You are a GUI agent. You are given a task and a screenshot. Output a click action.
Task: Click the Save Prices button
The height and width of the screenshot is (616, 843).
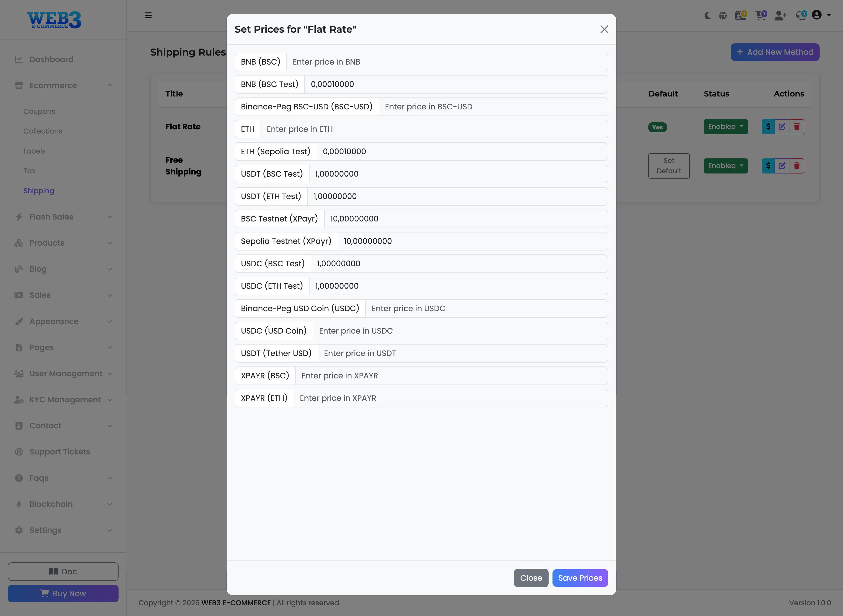[580, 578]
